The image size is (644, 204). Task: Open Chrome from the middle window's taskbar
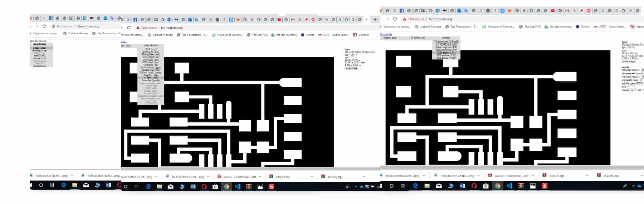point(226,186)
